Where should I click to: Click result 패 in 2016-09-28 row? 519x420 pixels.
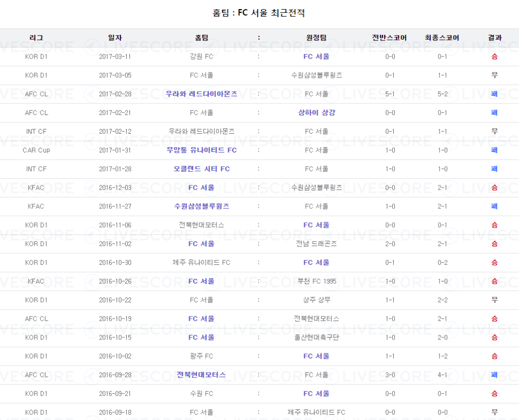pos(494,375)
